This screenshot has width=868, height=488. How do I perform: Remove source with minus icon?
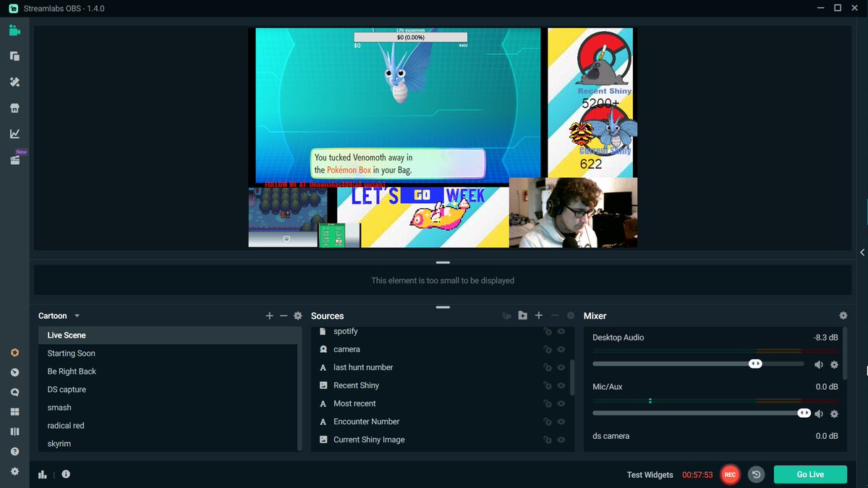pos(555,316)
